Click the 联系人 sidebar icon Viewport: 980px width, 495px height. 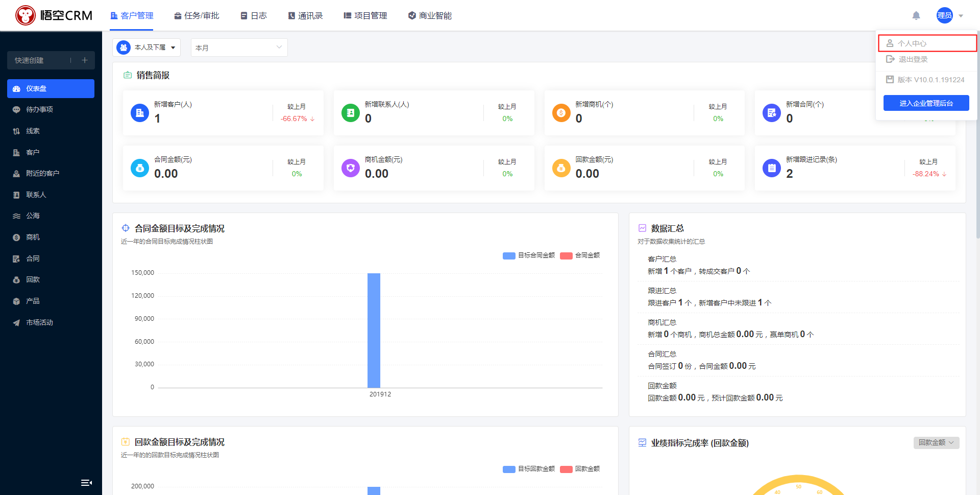[16, 195]
